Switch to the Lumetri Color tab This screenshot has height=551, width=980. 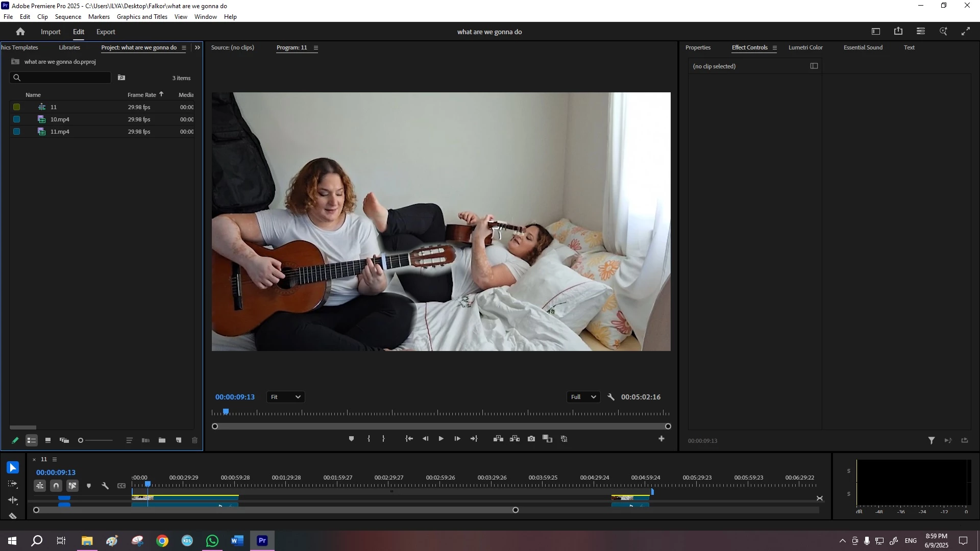coord(805,47)
